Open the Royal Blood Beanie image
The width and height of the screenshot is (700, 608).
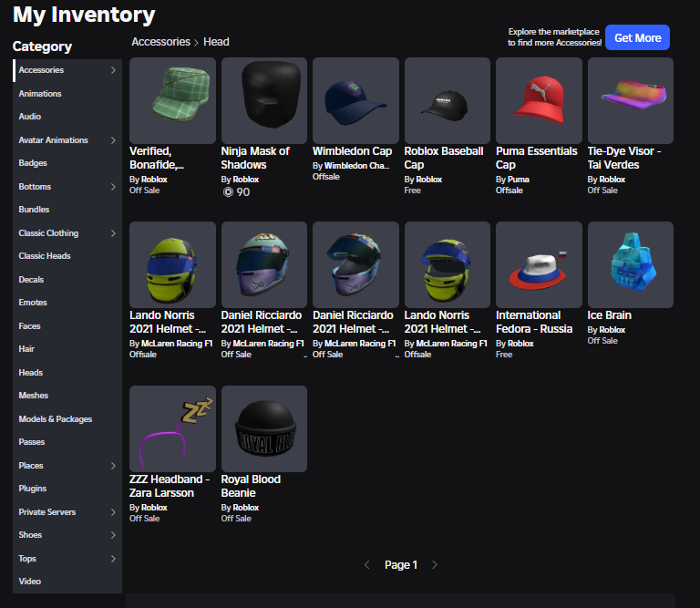[264, 428]
